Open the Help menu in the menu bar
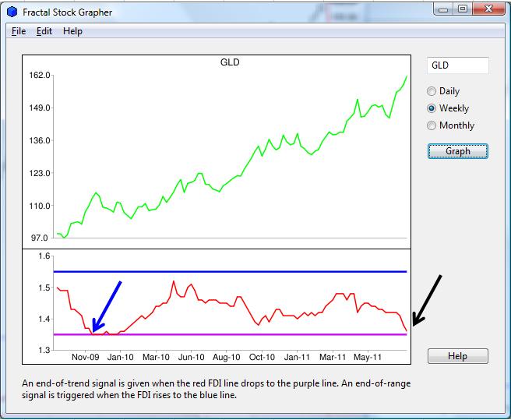The image size is (511, 420). point(72,31)
